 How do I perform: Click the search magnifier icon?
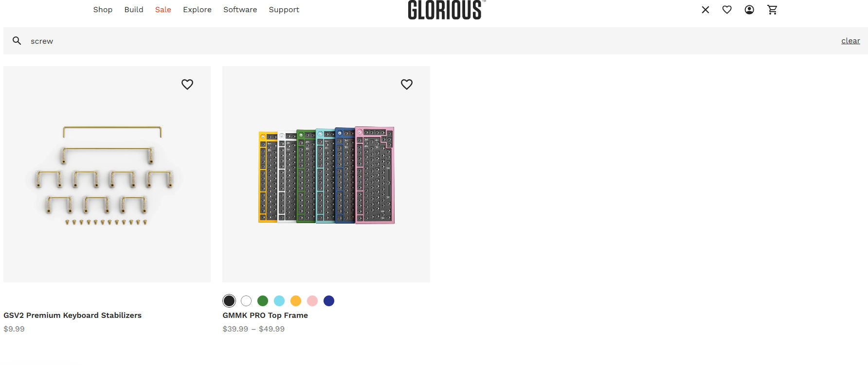point(17,41)
